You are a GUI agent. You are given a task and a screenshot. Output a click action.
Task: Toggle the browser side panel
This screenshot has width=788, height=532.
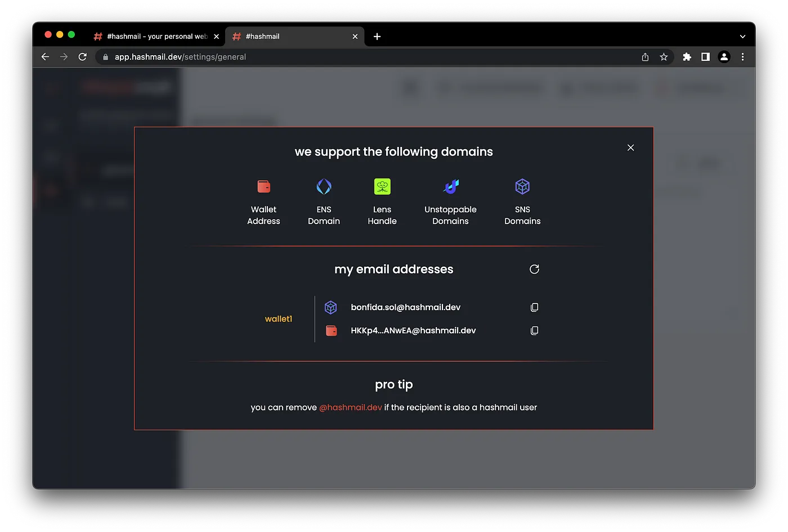[705, 57]
